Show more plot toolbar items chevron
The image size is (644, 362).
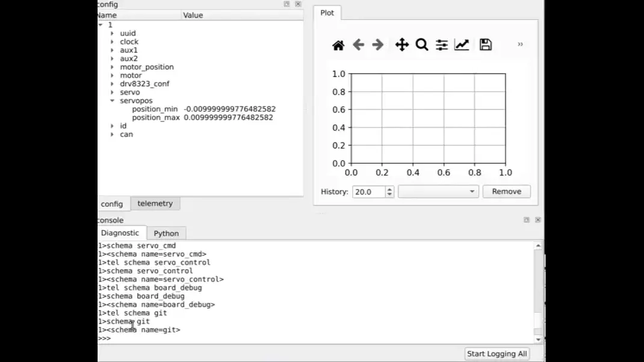click(x=520, y=44)
